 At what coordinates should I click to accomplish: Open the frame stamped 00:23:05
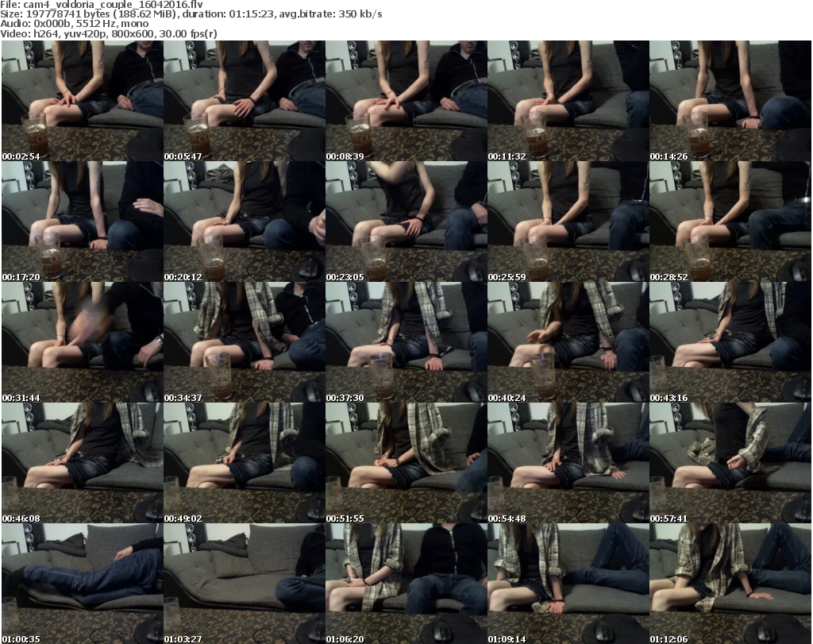pos(406,222)
